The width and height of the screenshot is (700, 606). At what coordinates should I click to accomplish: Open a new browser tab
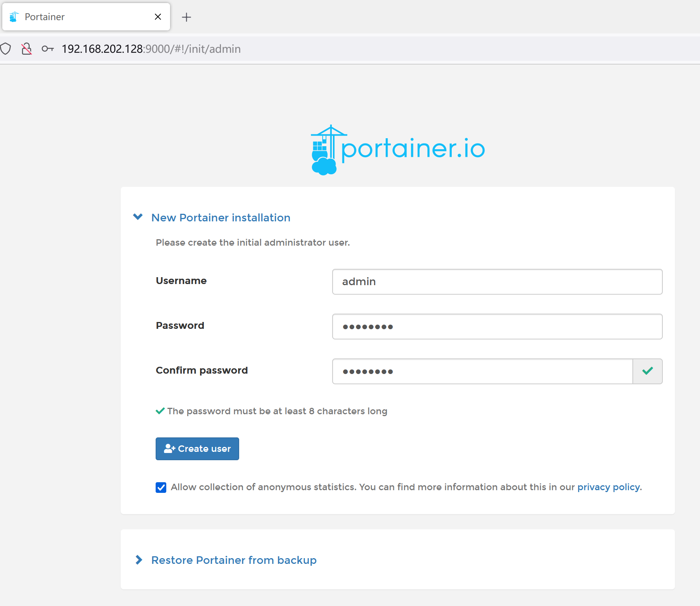(x=186, y=17)
